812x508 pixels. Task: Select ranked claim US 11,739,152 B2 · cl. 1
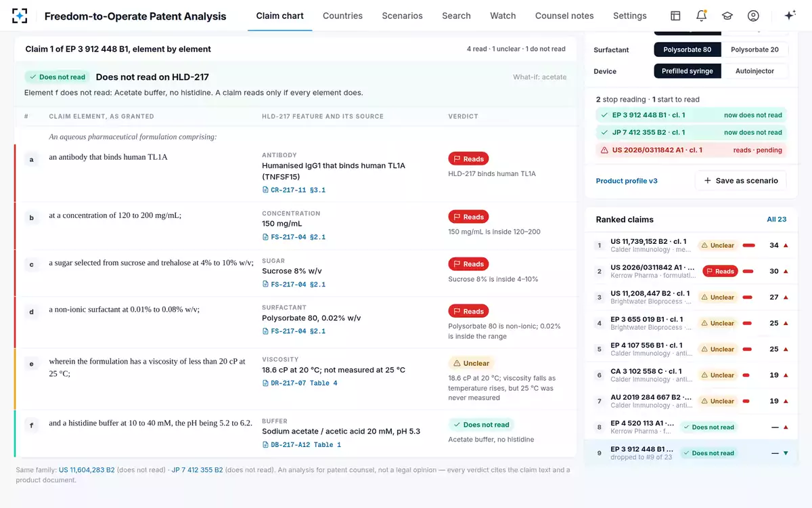click(x=690, y=245)
